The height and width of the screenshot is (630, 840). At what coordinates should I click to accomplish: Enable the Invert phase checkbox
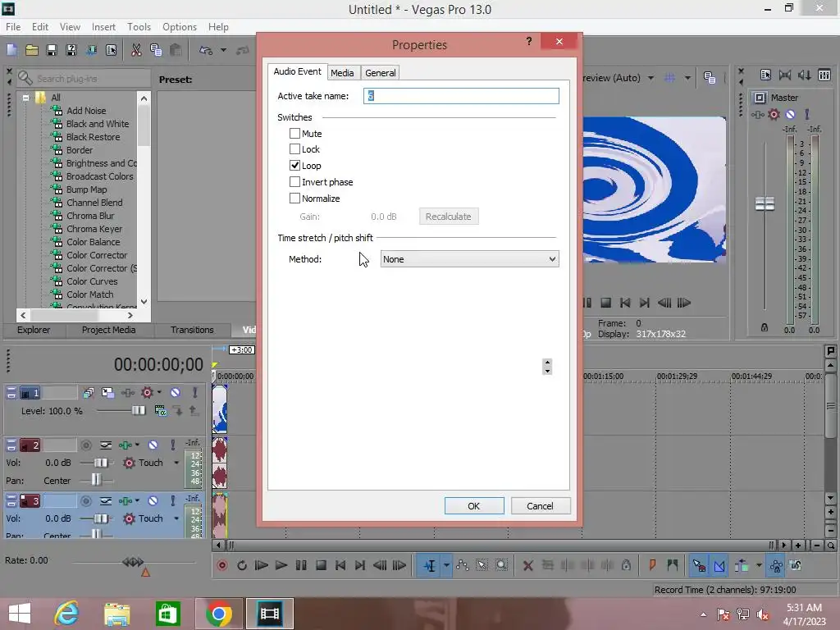[x=294, y=182]
